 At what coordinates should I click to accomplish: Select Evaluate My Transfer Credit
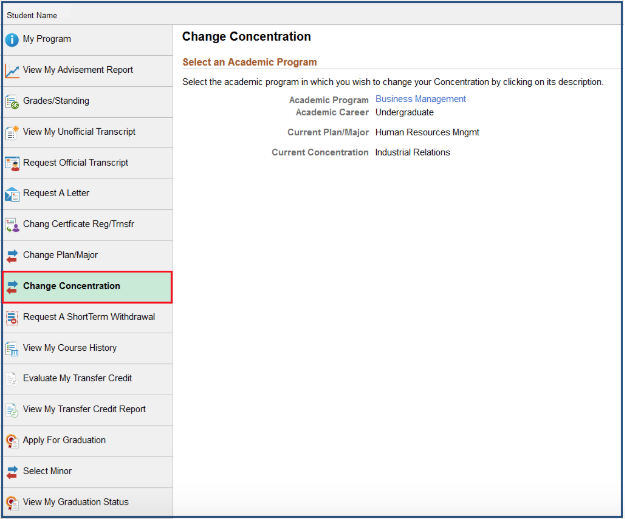[x=77, y=378]
